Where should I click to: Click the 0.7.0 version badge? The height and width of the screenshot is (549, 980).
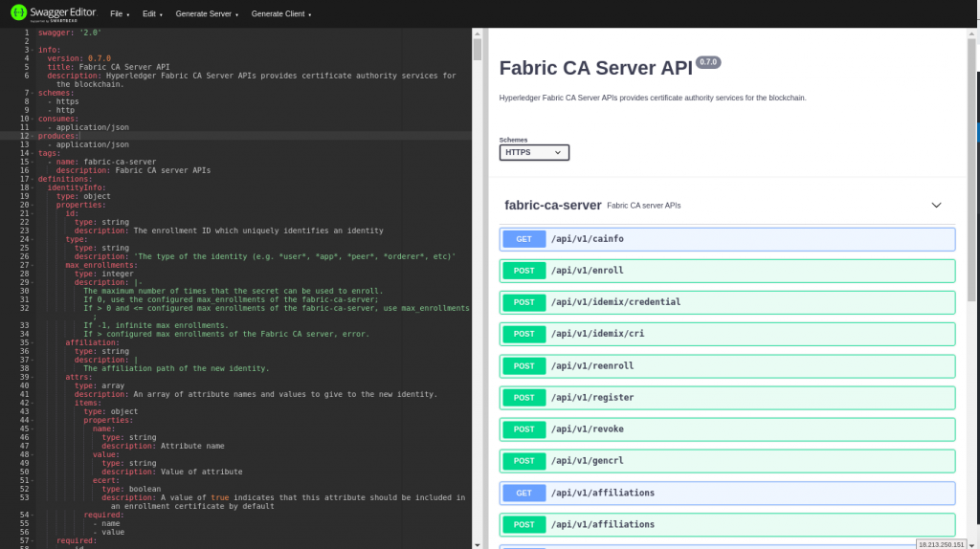click(708, 62)
